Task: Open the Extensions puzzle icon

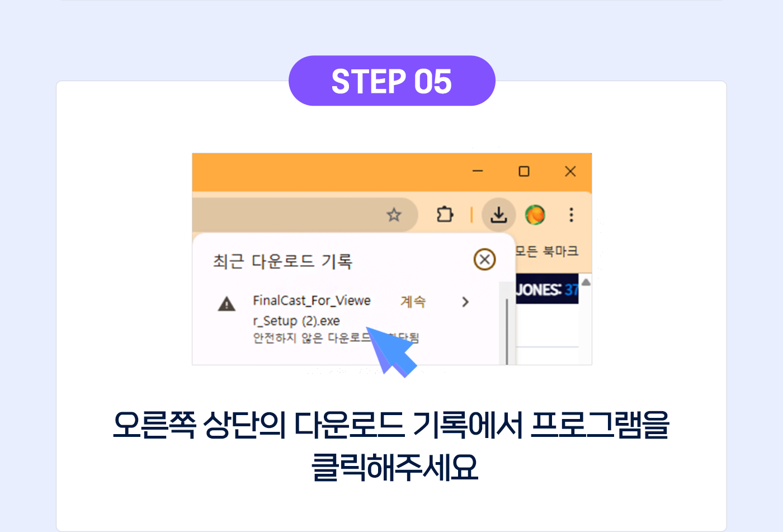Action: [x=445, y=214]
